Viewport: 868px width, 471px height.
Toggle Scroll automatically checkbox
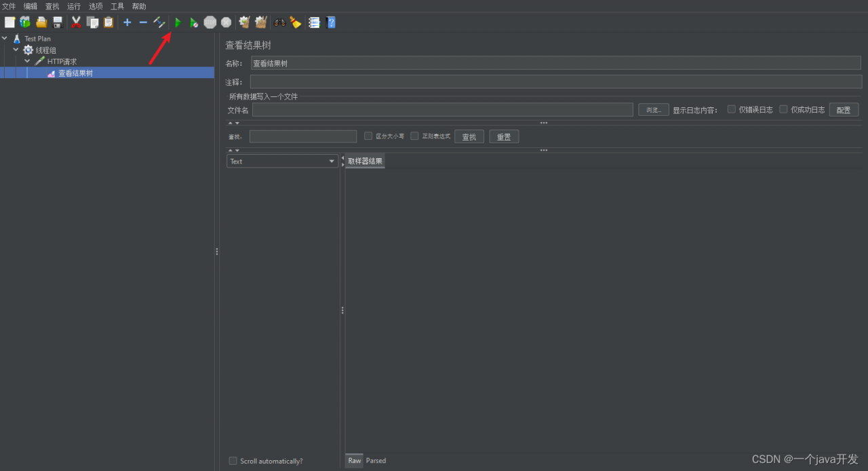[x=233, y=461]
